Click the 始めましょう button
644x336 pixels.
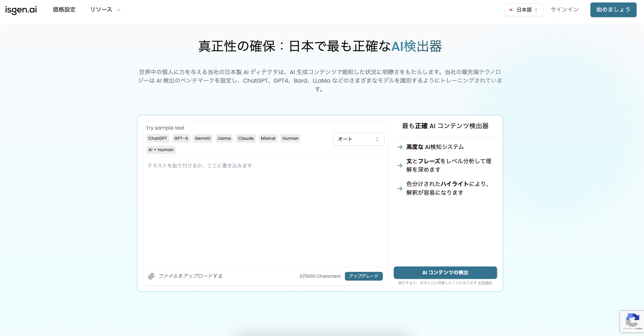pos(613,10)
